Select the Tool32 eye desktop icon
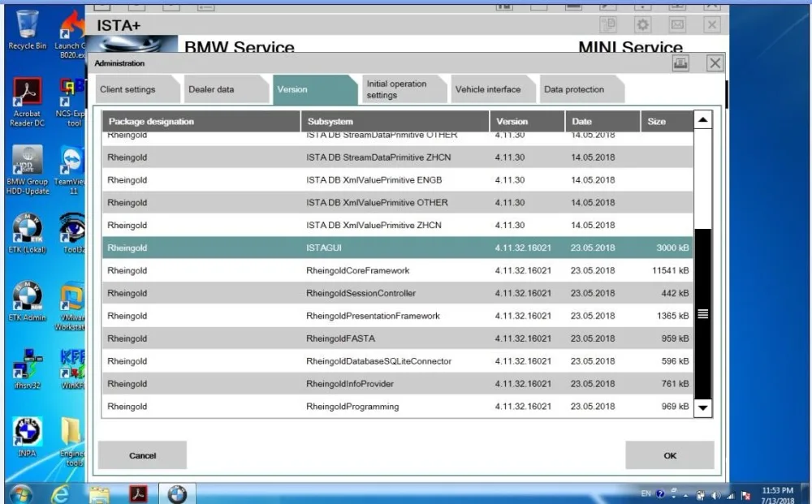 [72, 234]
